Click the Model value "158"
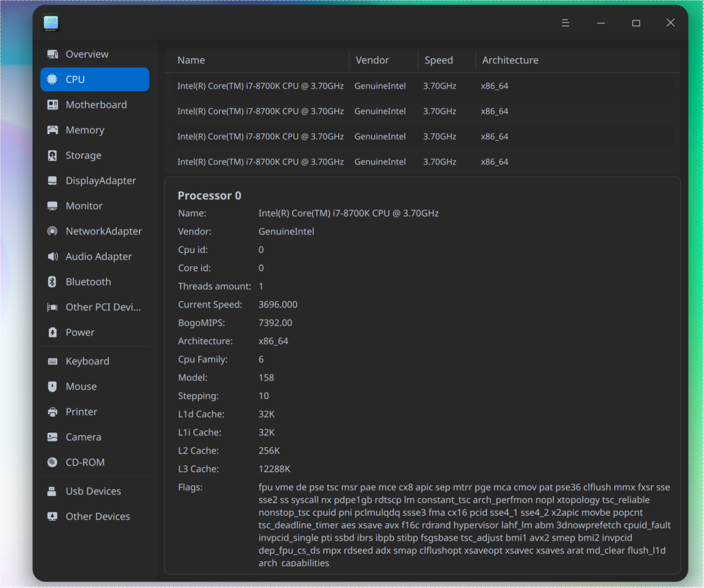Viewport: 704px width, 588px height. coord(266,378)
